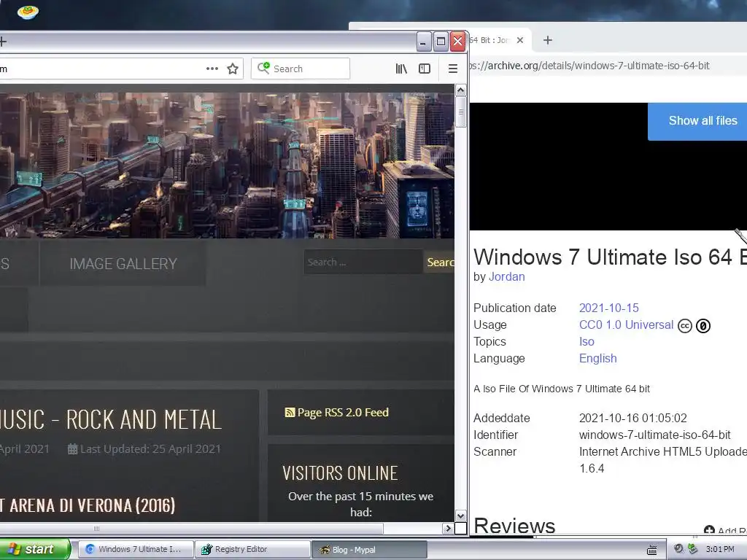747x560 pixels.
Task: Click the search engine magnifier icon
Action: (263, 68)
